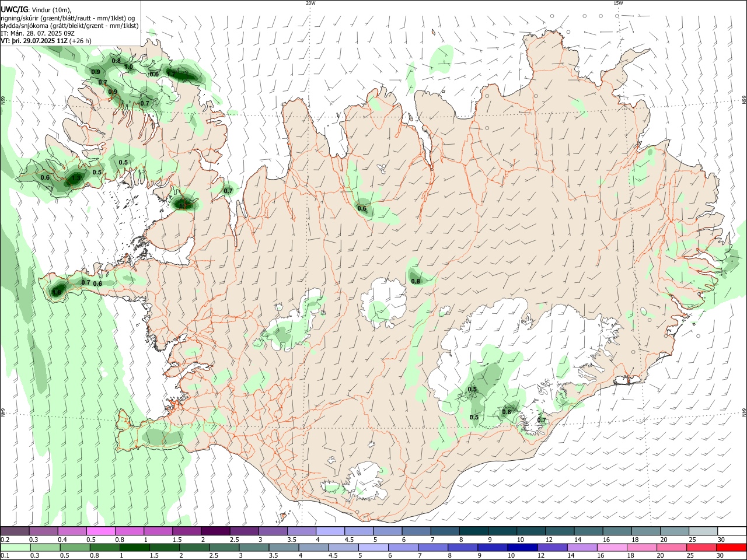Click the white 30 swatch ending snow legend
The image size is (747, 560).
coord(732,531)
